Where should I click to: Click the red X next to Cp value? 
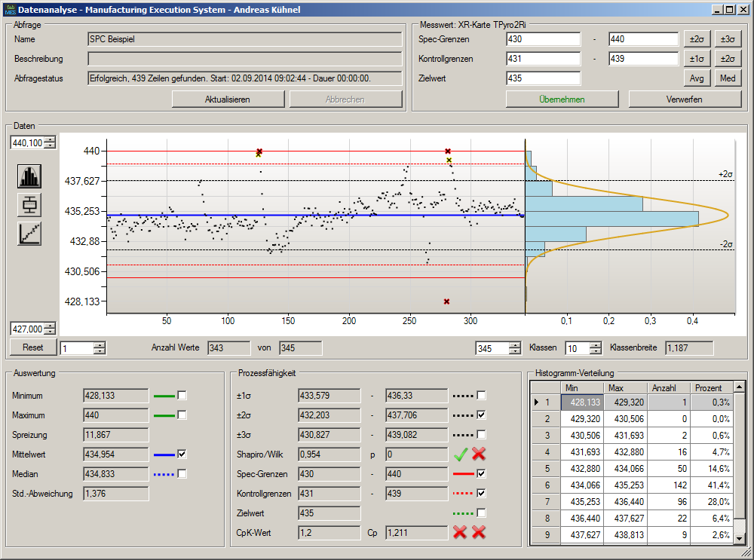point(479,533)
